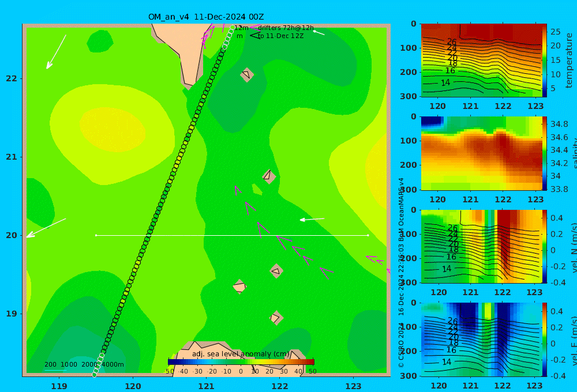This screenshot has height=392, width=577.
Task: Click the vel. N colorbar
Action: coord(545,246)
